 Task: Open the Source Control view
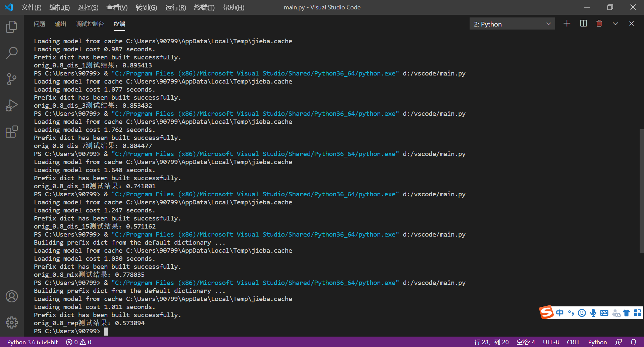[12, 79]
